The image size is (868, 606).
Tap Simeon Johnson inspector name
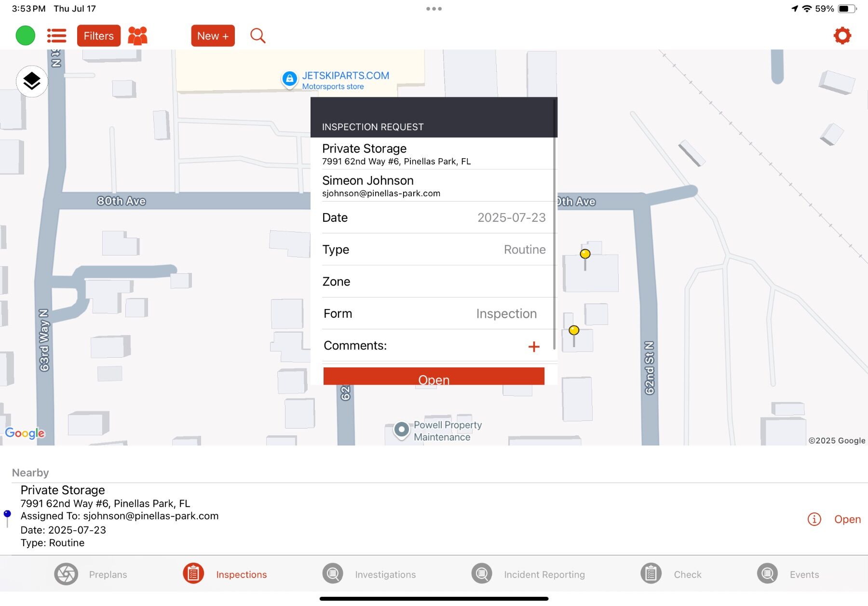368,181
